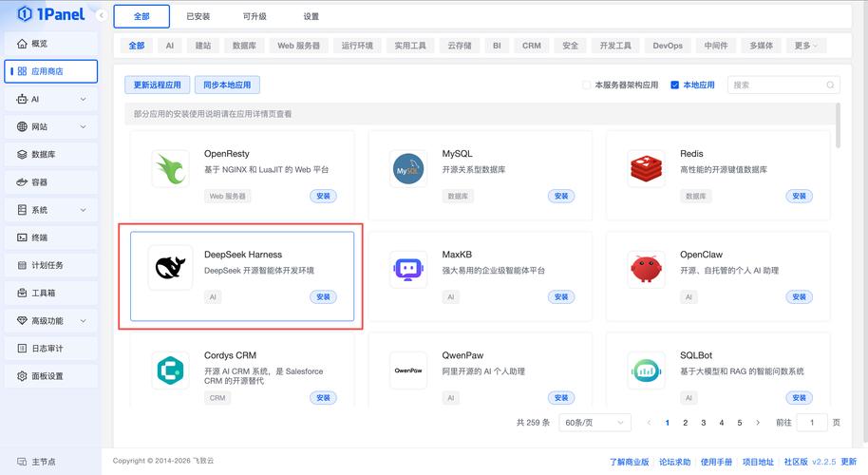The height and width of the screenshot is (475, 868).
Task: Open 容器 containers page
Action: (x=51, y=182)
